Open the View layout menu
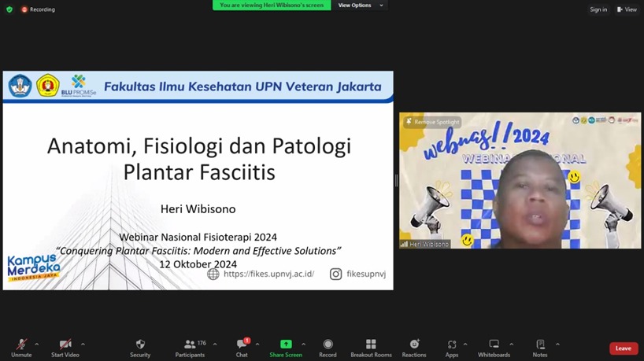 click(627, 9)
